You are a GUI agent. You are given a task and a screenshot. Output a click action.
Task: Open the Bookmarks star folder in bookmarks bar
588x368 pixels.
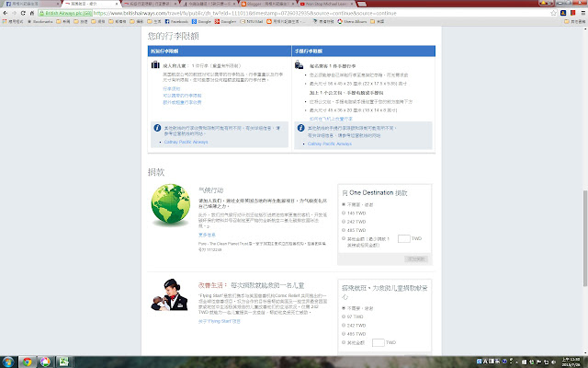(x=40, y=21)
